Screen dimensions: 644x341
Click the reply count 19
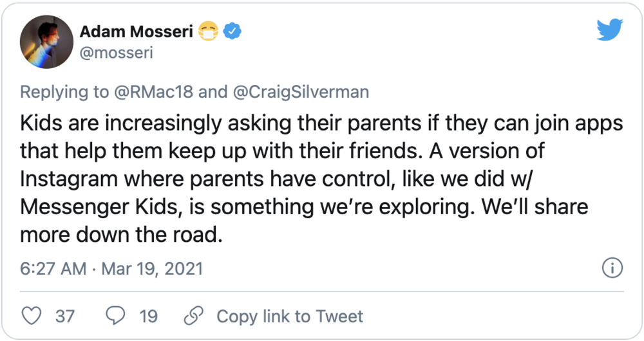148,317
